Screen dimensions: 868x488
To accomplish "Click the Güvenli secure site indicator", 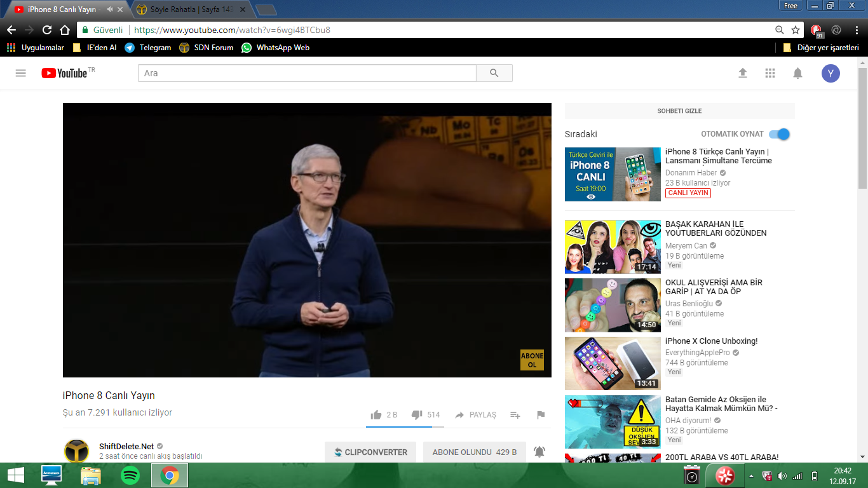I will (x=102, y=30).
